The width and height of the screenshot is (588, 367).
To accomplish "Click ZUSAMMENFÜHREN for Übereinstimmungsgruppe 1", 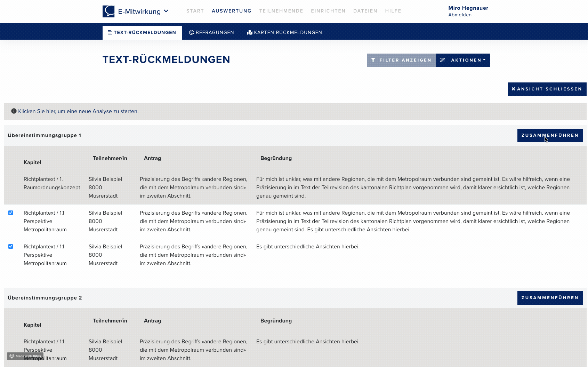I will (550, 135).
